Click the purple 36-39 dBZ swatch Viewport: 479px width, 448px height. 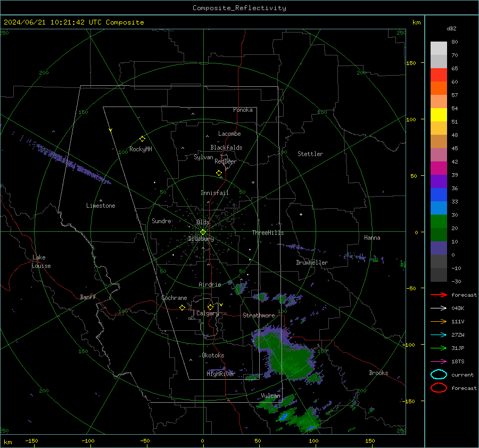(439, 182)
